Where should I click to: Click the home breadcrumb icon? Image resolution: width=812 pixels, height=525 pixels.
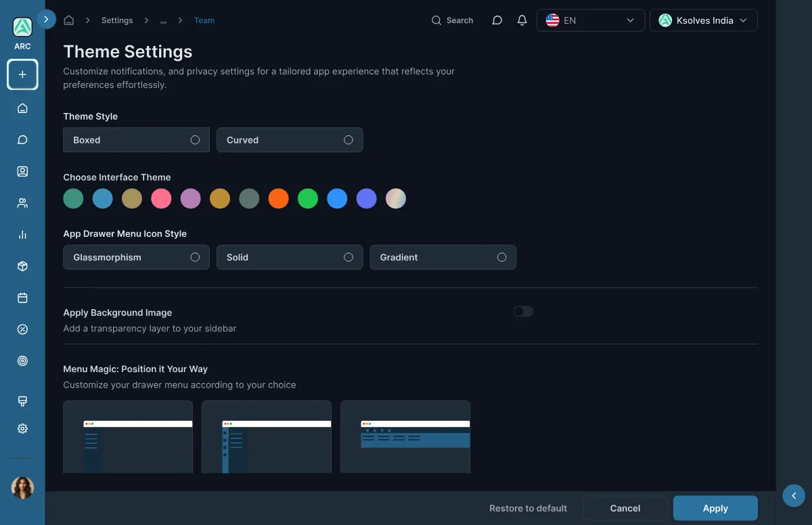[x=68, y=20]
